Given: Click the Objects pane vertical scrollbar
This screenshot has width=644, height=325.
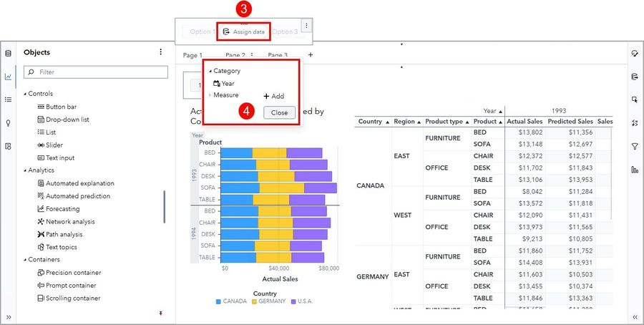Looking at the screenshot, I should pyautogui.click(x=165, y=207).
